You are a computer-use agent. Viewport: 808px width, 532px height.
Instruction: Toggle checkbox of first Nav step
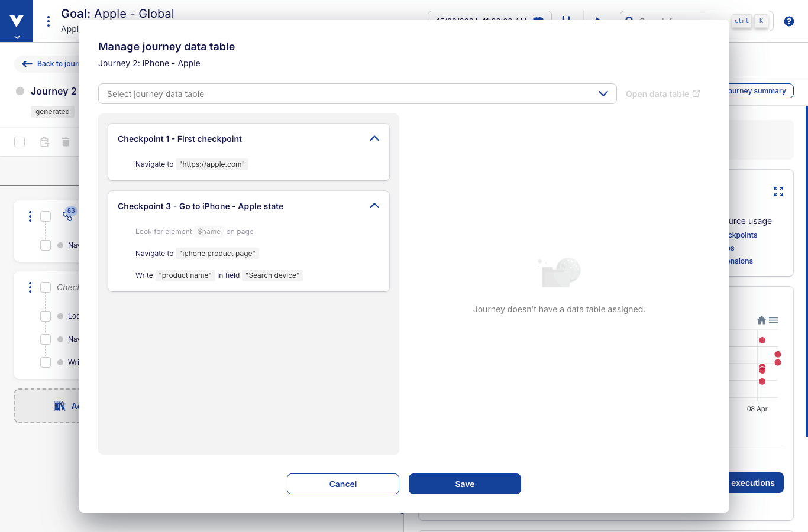(x=46, y=245)
